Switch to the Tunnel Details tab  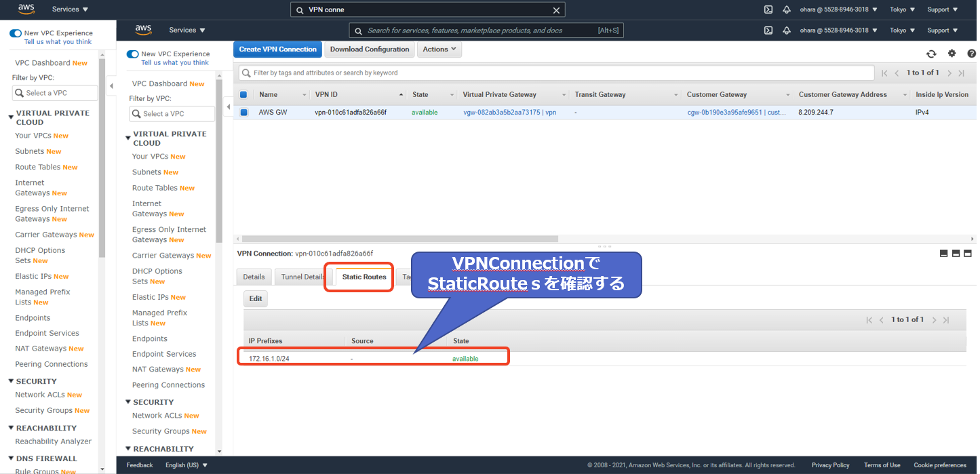[x=303, y=277]
